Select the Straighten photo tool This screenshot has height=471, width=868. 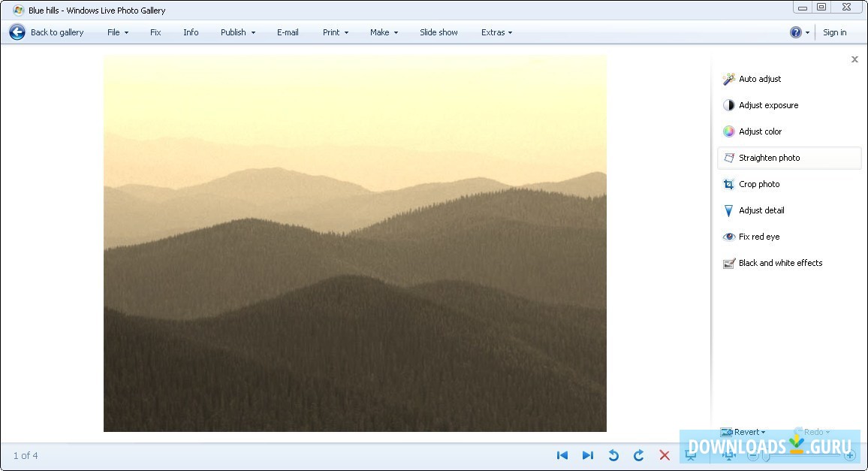(770, 158)
